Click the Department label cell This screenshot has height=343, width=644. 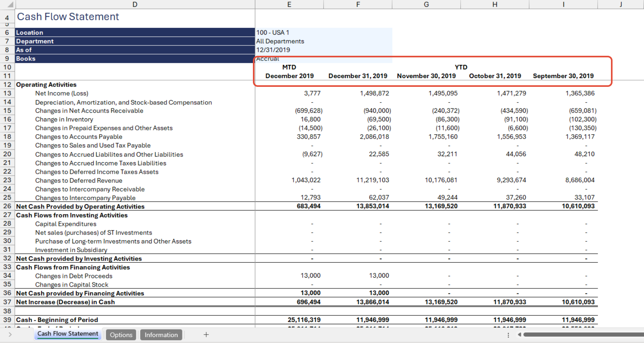pos(135,41)
